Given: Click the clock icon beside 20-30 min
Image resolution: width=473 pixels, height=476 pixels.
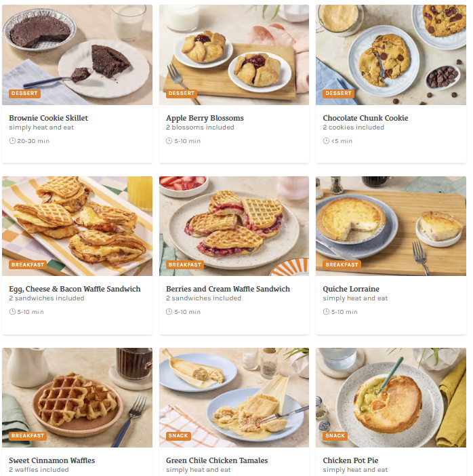Looking at the screenshot, I should coord(12,141).
